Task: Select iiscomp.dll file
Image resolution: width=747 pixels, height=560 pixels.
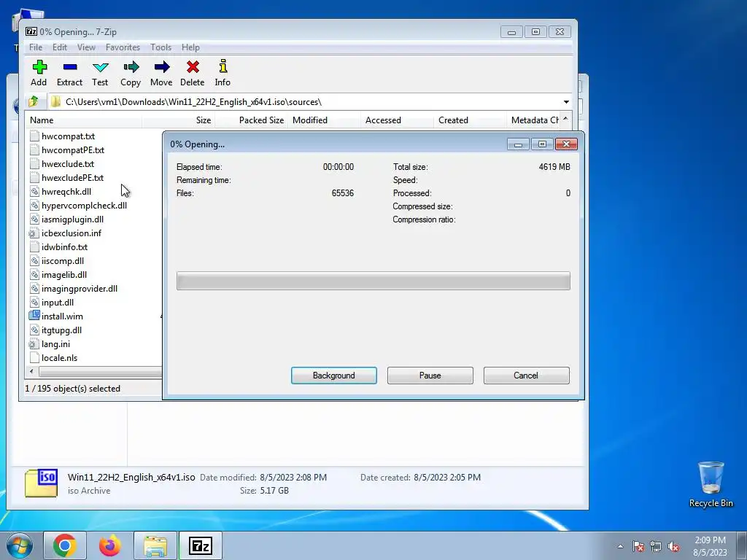Action: coord(63,260)
